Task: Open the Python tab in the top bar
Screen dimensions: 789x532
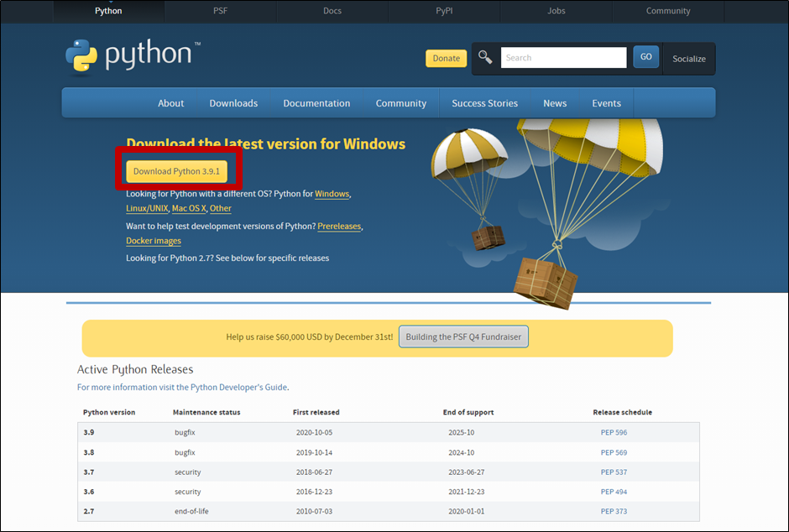Action: tap(108, 11)
